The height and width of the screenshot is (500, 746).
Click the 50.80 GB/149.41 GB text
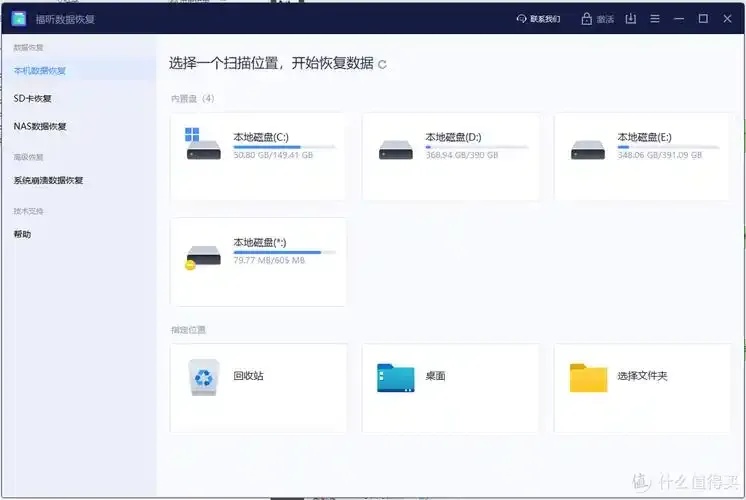coord(273,155)
